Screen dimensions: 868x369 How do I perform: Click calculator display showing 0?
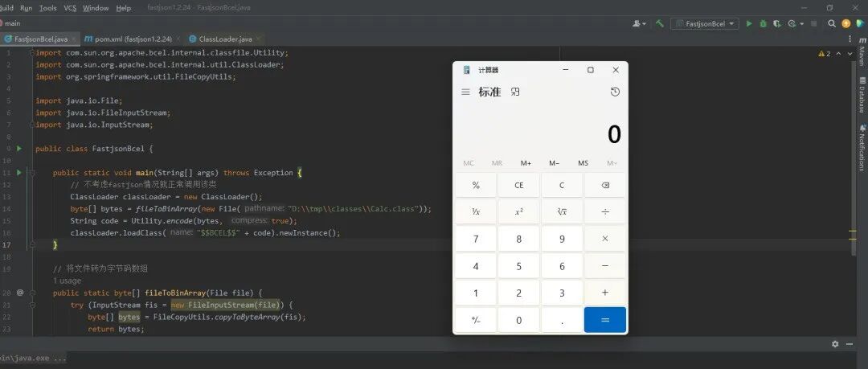point(614,134)
